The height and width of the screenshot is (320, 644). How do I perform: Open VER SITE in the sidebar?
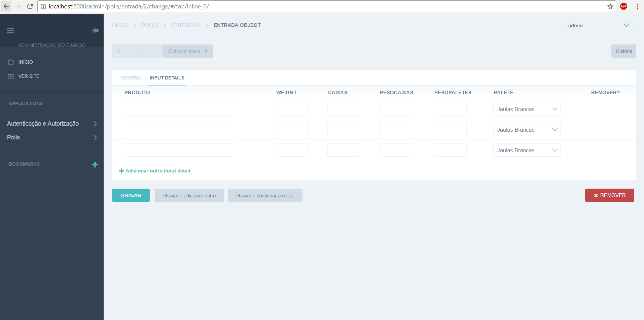click(29, 76)
